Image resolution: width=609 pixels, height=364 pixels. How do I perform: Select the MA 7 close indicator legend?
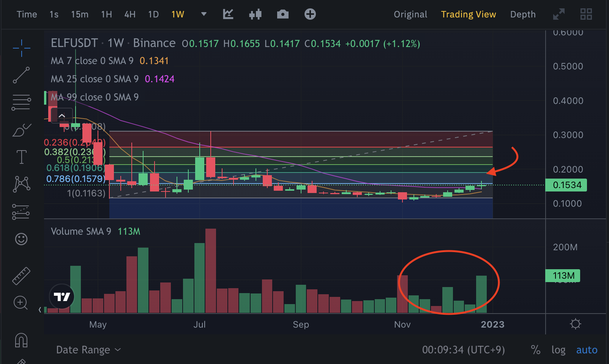[x=110, y=61]
